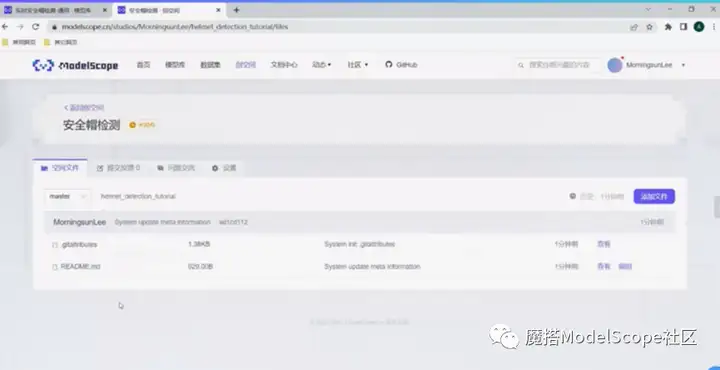This screenshot has width=720, height=370.
Task: Switch to the first browser tab
Action: pyautogui.click(x=55, y=10)
